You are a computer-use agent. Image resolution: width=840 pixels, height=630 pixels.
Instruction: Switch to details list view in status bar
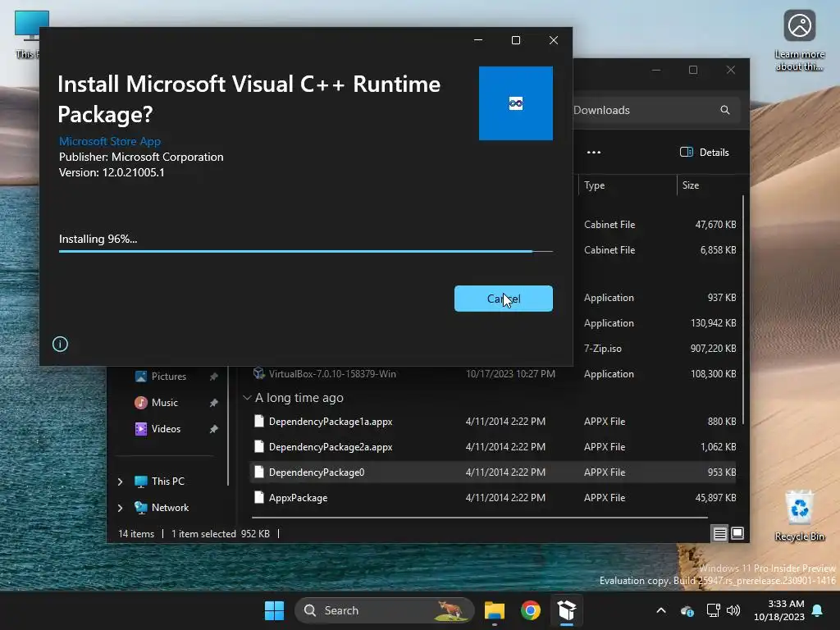[x=719, y=533]
